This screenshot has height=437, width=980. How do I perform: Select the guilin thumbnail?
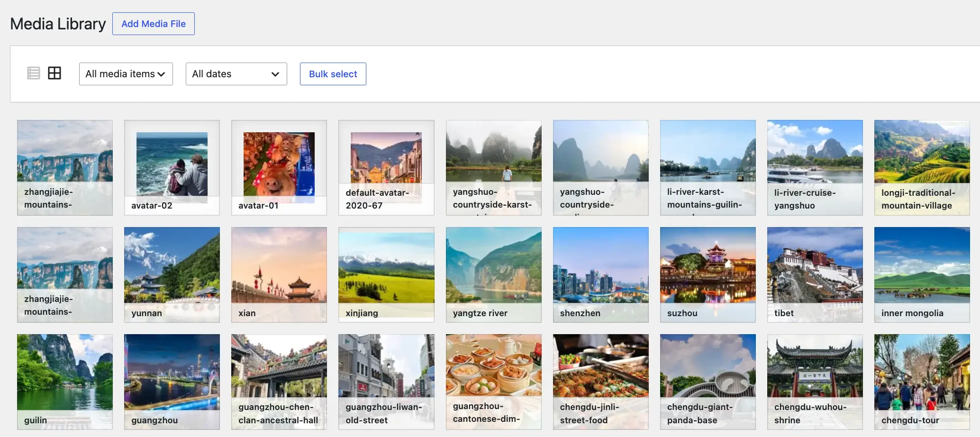(65, 382)
